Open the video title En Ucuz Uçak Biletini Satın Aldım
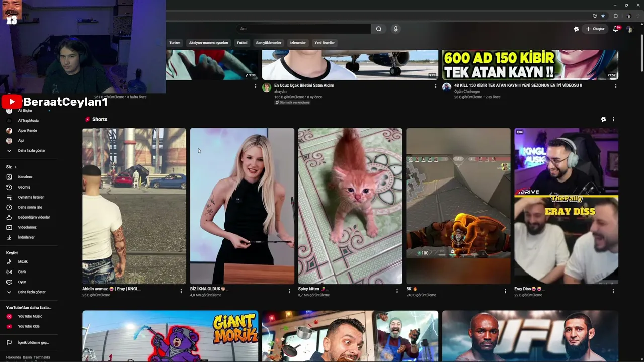 pyautogui.click(x=304, y=85)
